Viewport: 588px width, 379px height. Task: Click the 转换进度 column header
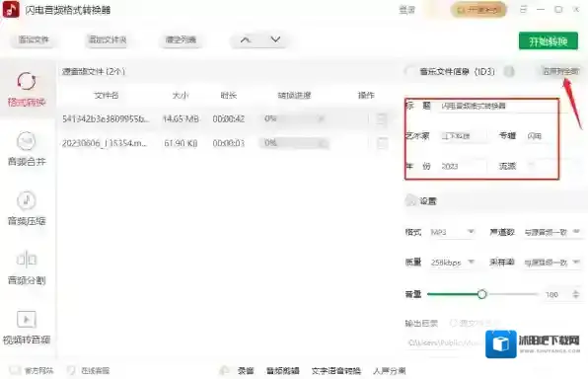pyautogui.click(x=294, y=96)
